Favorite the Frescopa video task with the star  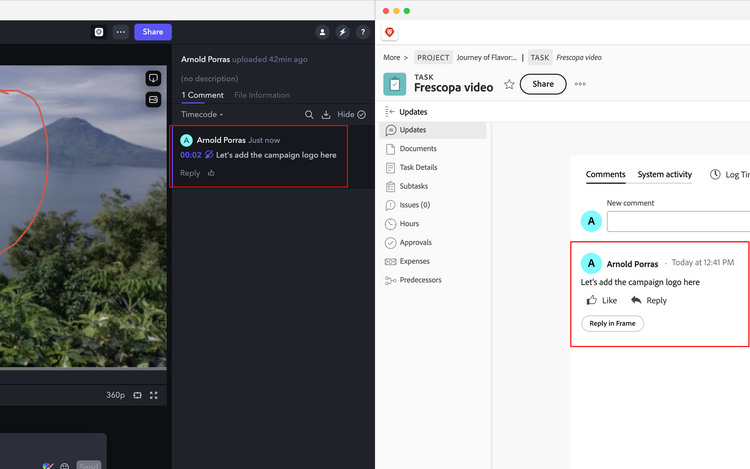[x=509, y=85]
